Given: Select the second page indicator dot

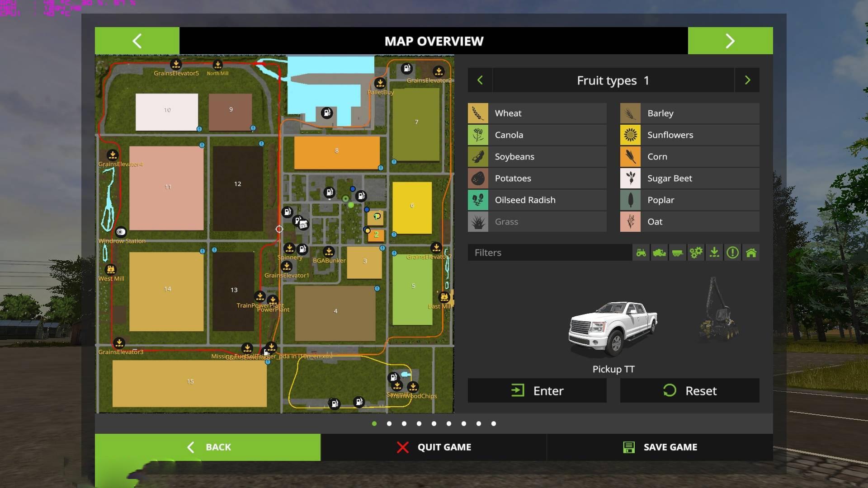Looking at the screenshot, I should pos(389,424).
